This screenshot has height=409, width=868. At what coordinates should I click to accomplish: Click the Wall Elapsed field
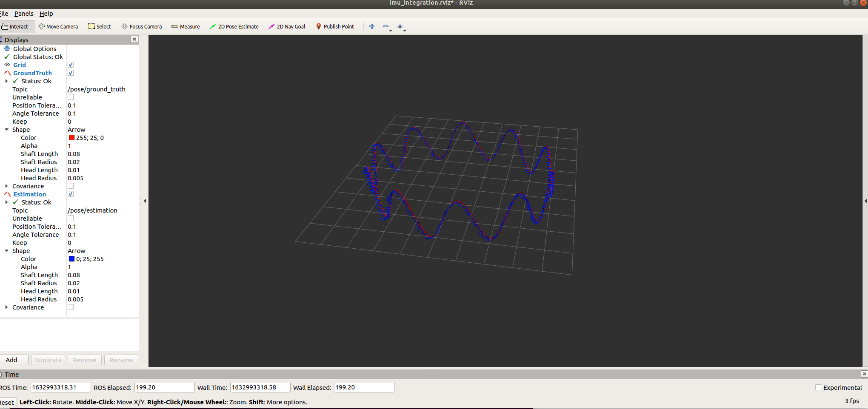click(x=364, y=387)
